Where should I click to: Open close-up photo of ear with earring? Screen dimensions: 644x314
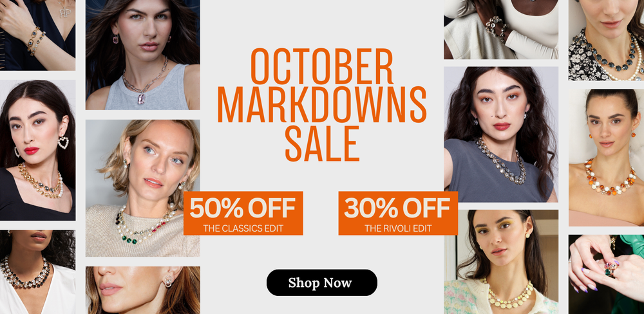(x=143, y=290)
